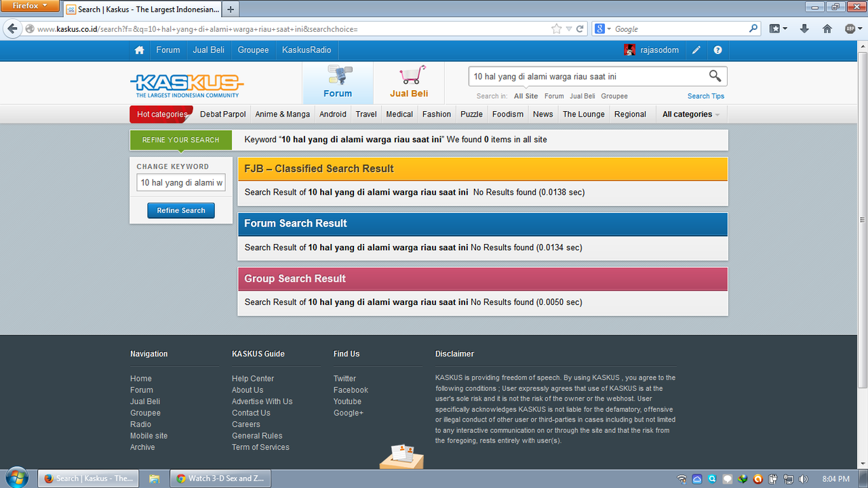Switch to the Chrome taskbar window

tap(220, 479)
